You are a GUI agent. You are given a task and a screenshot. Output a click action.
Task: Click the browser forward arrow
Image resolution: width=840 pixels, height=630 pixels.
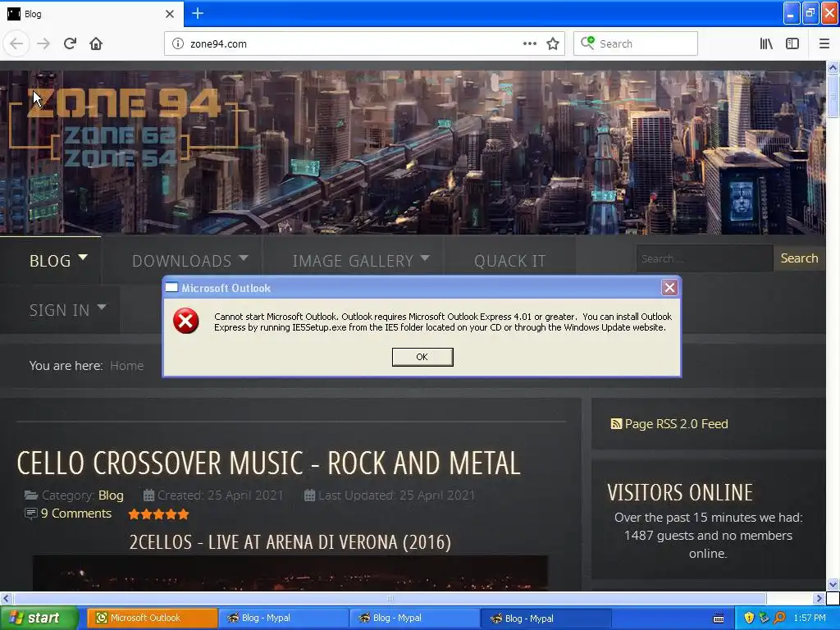coord(43,43)
